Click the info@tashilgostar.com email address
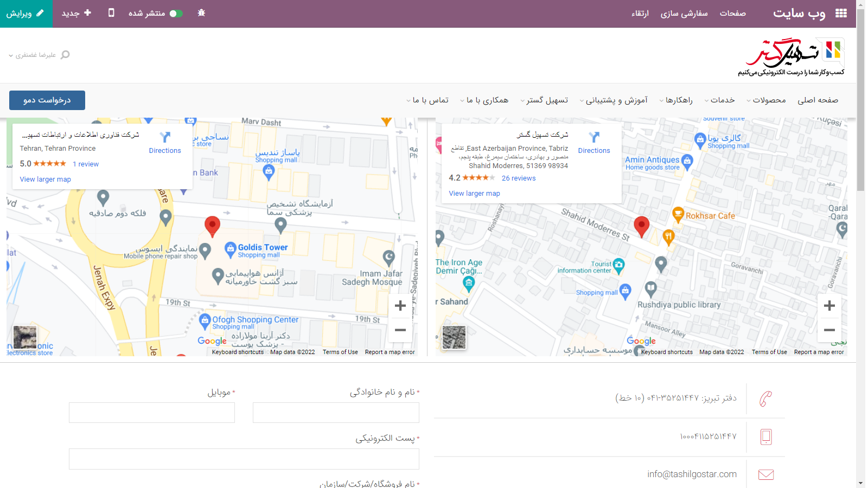This screenshot has height=488, width=868. [x=692, y=474]
